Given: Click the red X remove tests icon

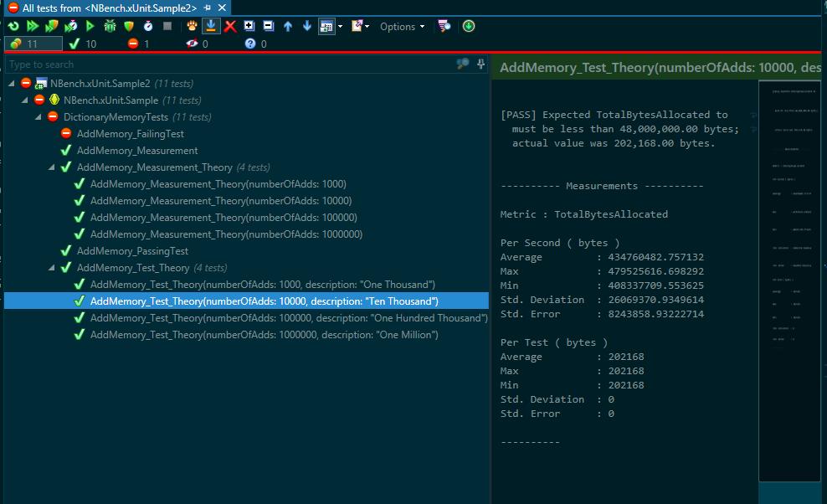Looking at the screenshot, I should 230,26.
